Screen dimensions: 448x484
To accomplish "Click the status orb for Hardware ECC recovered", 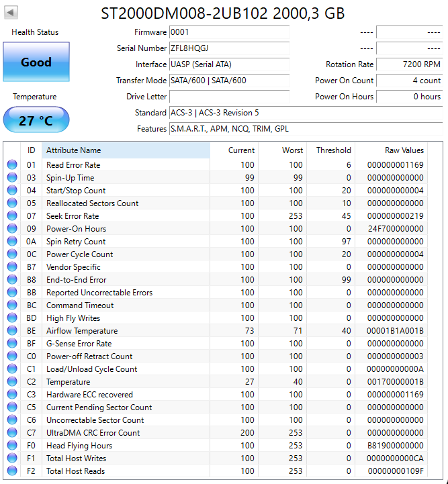I will (12, 395).
